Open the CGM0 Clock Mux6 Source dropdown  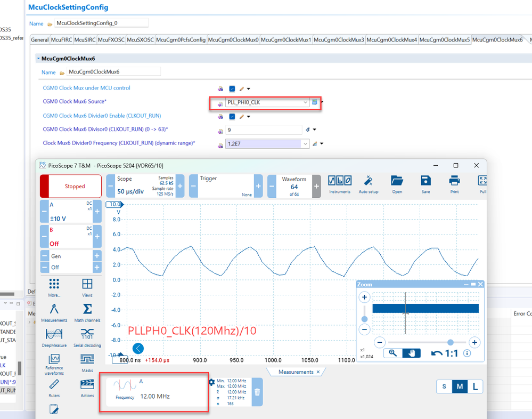(267, 102)
